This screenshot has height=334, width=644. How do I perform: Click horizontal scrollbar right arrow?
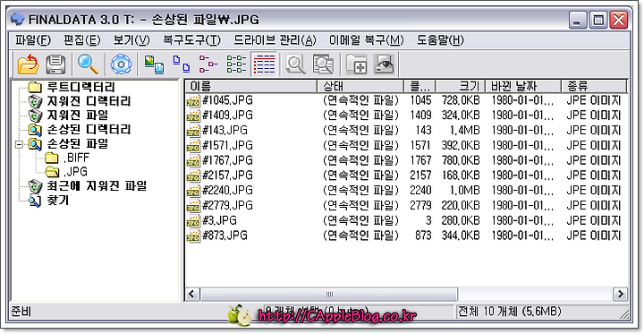click(619, 294)
